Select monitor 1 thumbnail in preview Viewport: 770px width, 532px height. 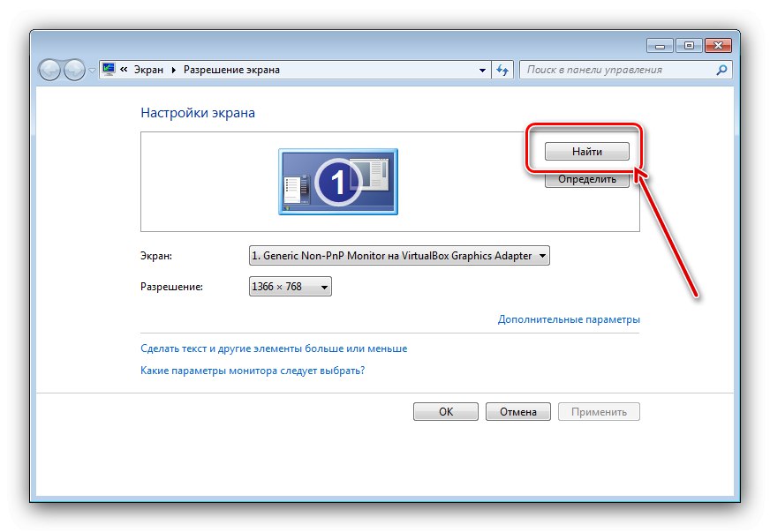point(338,182)
